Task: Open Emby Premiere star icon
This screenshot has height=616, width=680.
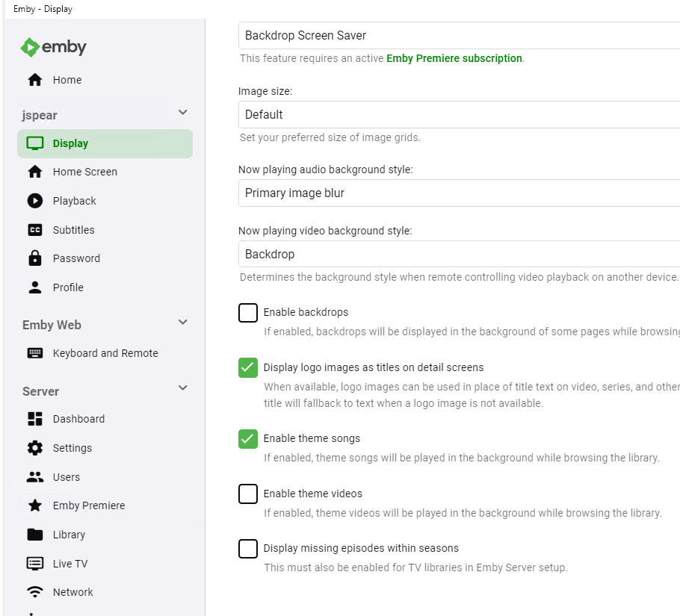Action: pyautogui.click(x=34, y=505)
